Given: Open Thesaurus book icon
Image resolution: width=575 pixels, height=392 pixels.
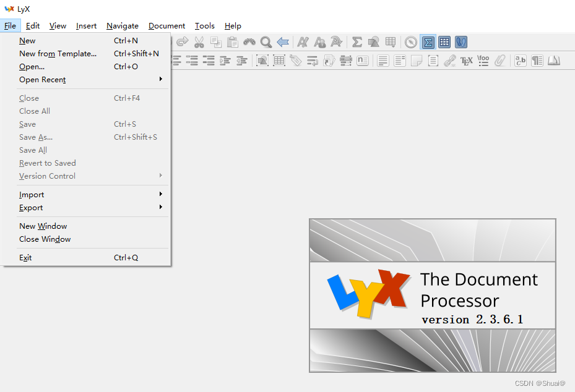Looking at the screenshot, I should click(554, 61).
